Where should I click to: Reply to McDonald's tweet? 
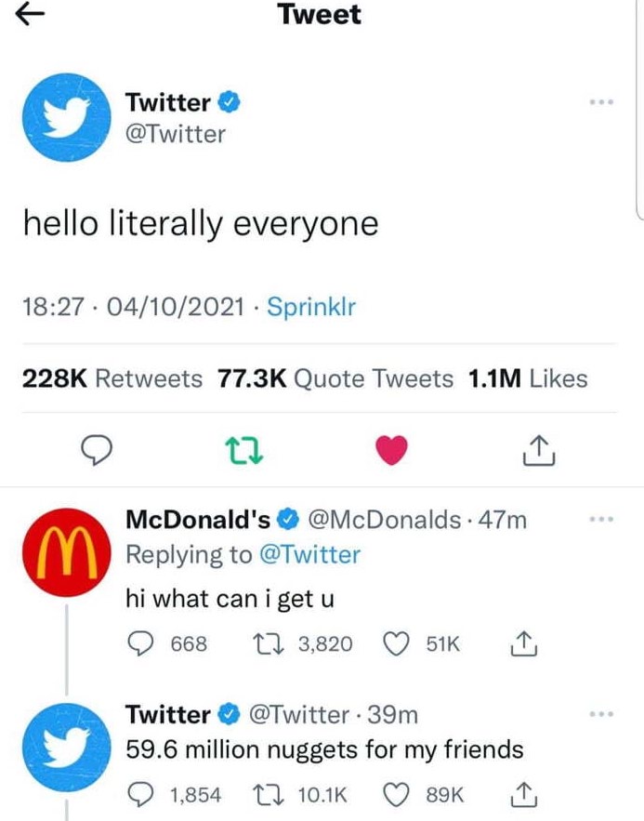pyautogui.click(x=139, y=643)
